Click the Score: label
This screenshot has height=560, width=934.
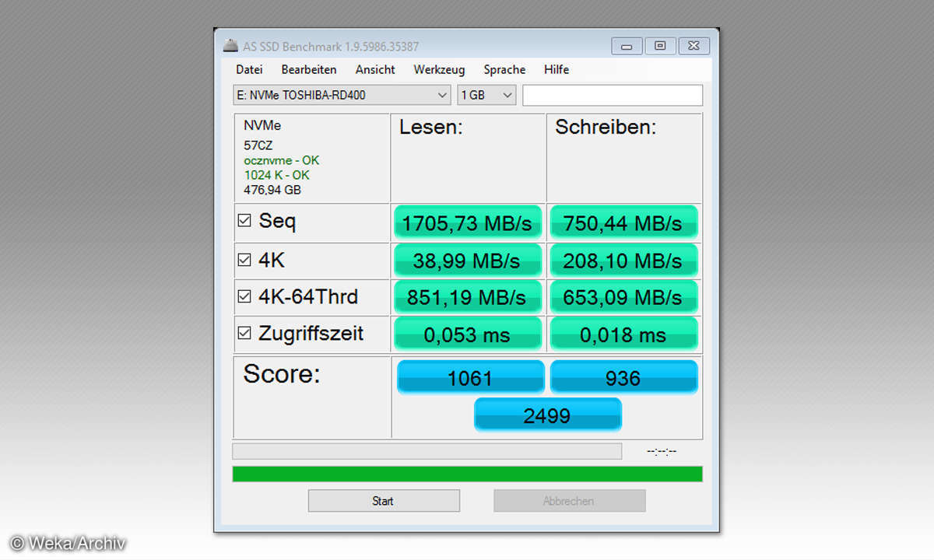tap(282, 374)
